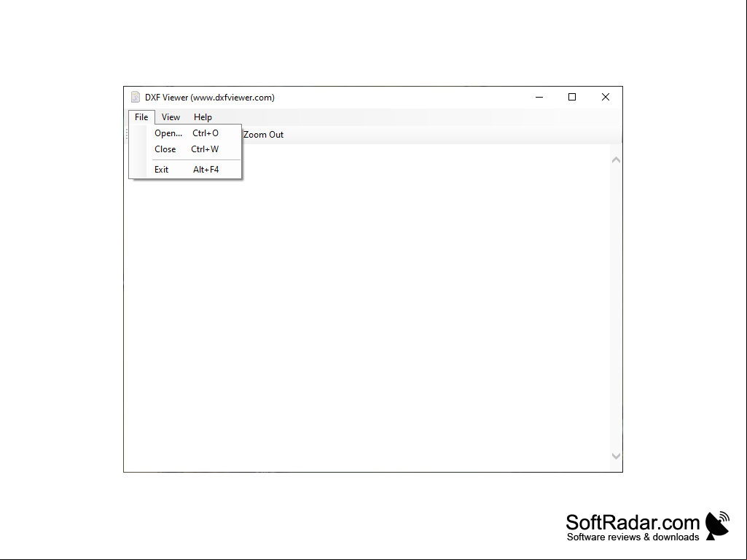This screenshot has width=747, height=560.
Task: Click the scrollbar up arrow
Action: (x=616, y=160)
